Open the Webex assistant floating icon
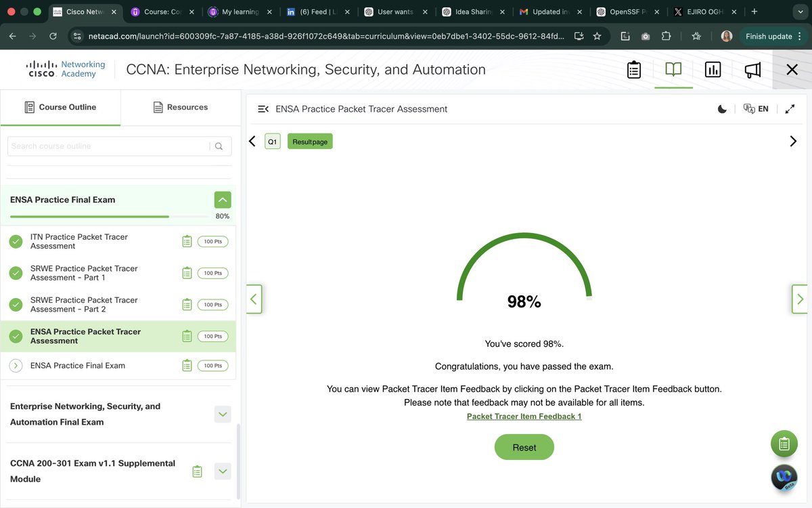 [784, 478]
